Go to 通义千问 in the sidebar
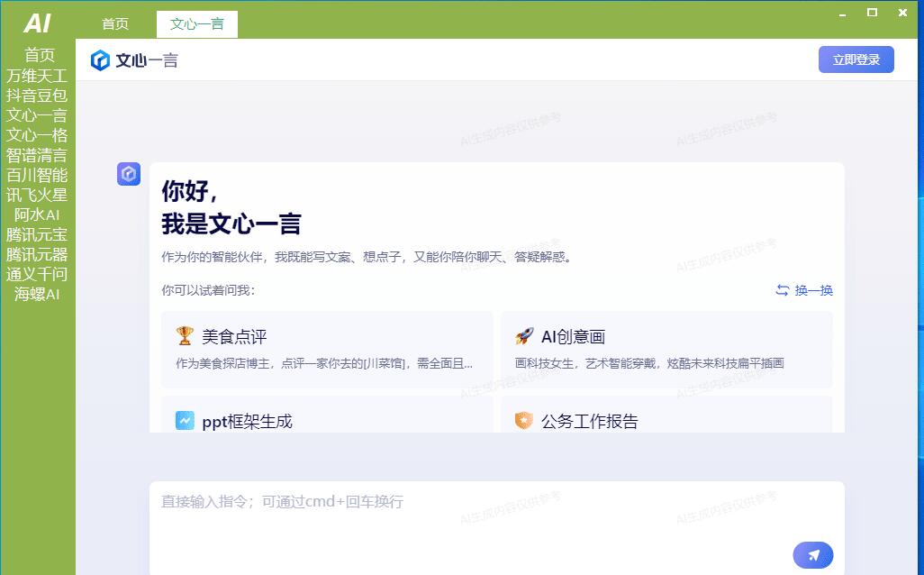This screenshot has width=924, height=575. (37, 274)
